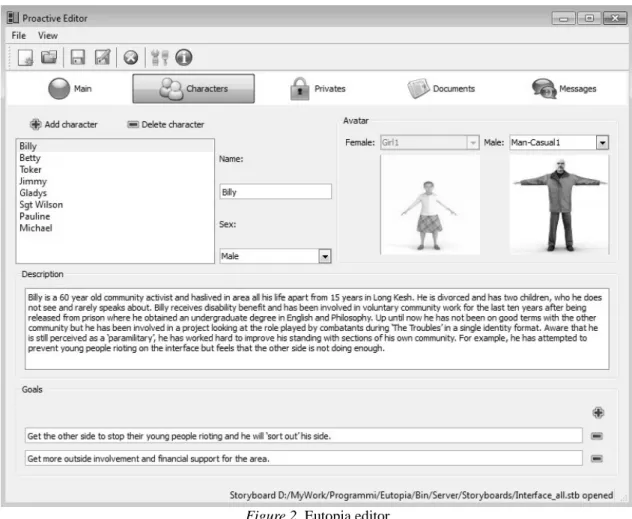
Task: Select Michael in the character list
Action: [115, 228]
